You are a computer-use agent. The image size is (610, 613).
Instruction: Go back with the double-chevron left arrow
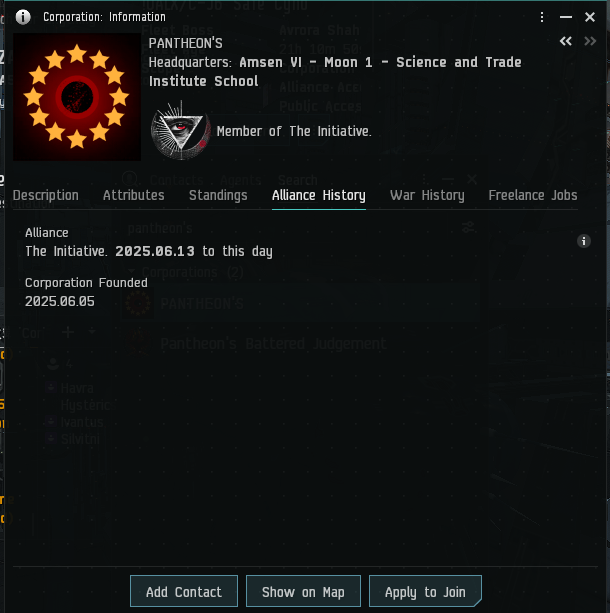(x=565, y=41)
